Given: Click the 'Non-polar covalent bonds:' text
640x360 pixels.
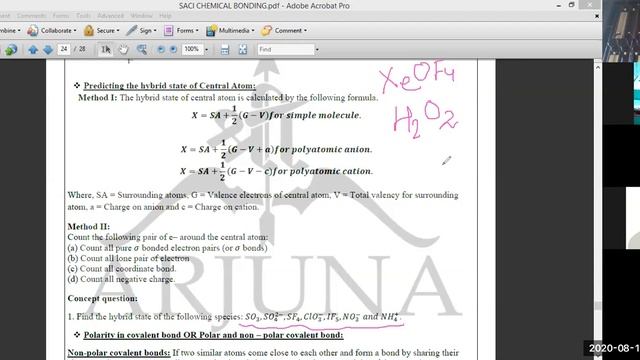Looking at the screenshot, I should tap(119, 353).
